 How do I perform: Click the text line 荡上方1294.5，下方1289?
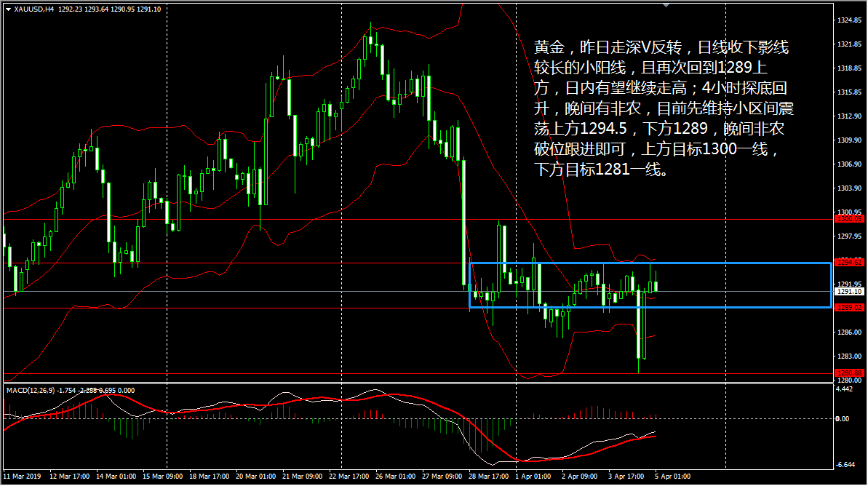(x=658, y=129)
